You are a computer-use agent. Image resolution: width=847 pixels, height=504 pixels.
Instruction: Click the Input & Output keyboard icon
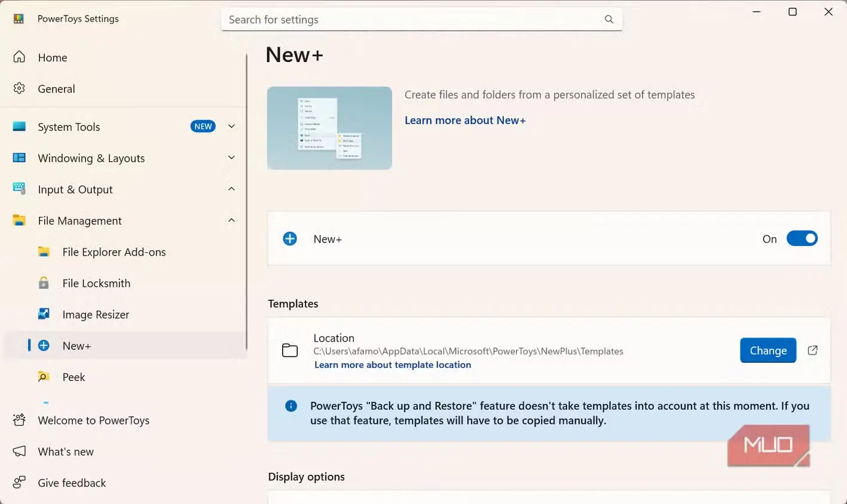coord(19,189)
